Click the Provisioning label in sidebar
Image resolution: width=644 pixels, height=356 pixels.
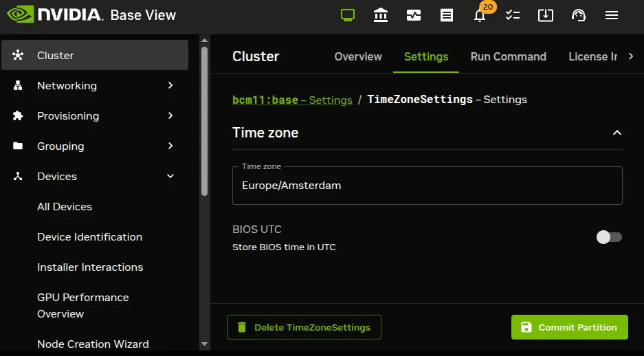(x=68, y=115)
